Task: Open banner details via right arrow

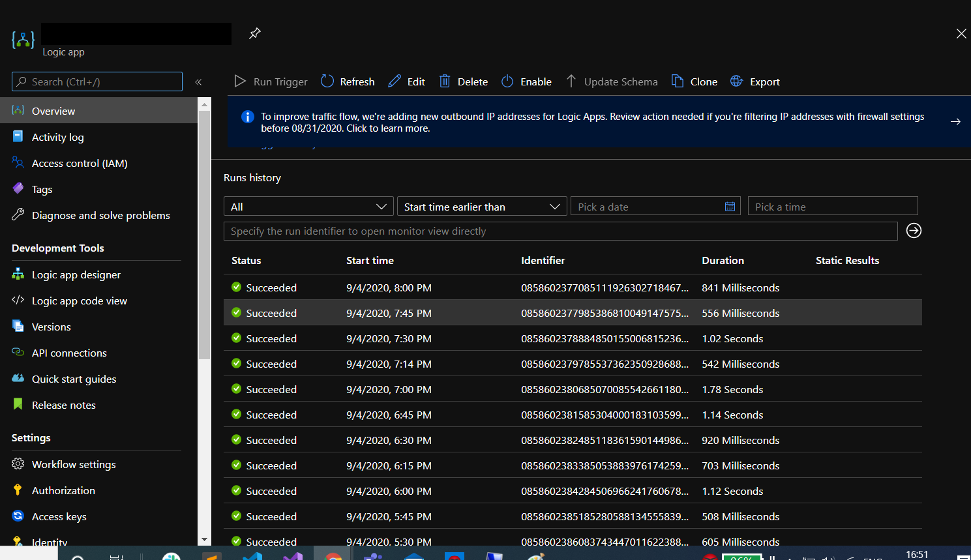Action: pos(955,122)
